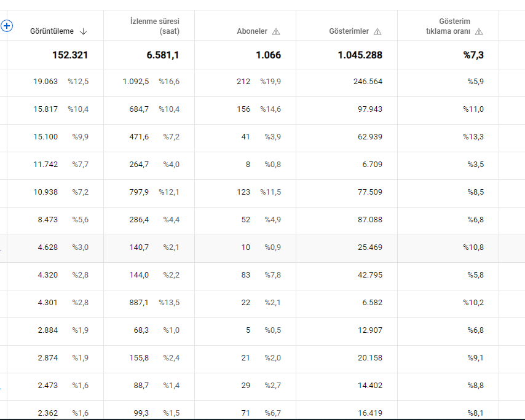Click the total impressions value 1.045.288

click(x=360, y=55)
